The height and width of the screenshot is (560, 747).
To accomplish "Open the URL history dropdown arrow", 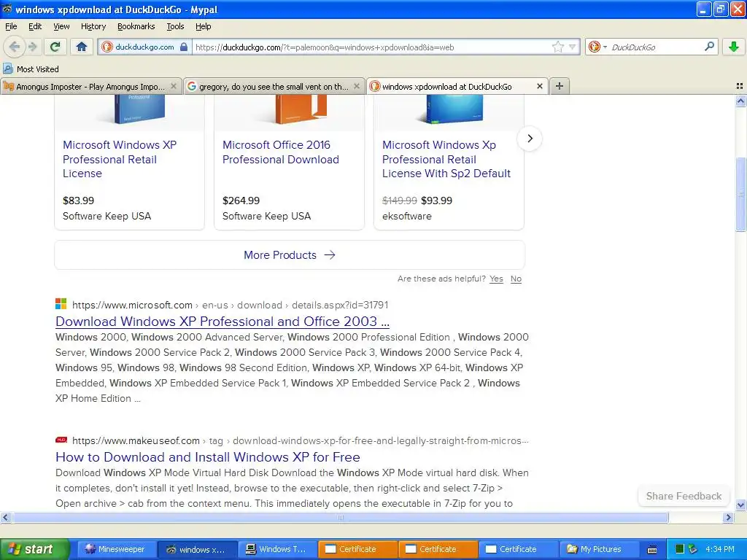I will click(572, 47).
